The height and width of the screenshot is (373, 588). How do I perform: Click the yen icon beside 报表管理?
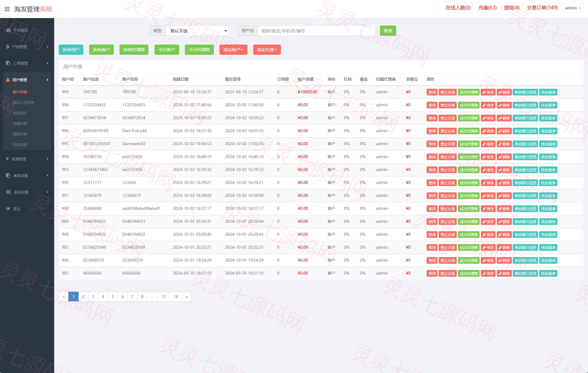click(7, 159)
